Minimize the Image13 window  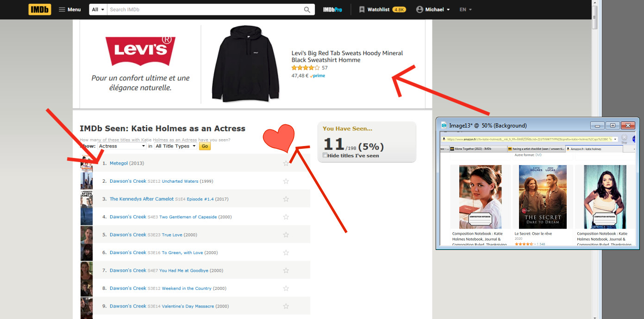(x=598, y=125)
